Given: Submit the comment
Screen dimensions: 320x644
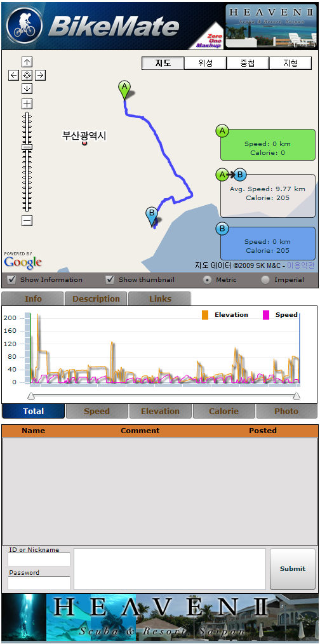Looking at the screenshot, I should tap(293, 569).
